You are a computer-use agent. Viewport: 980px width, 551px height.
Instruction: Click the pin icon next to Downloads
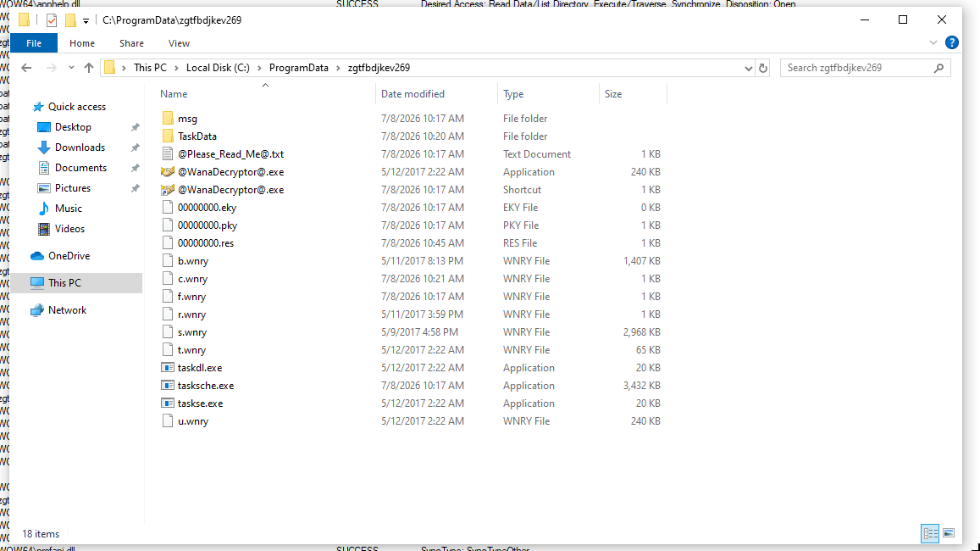135,147
